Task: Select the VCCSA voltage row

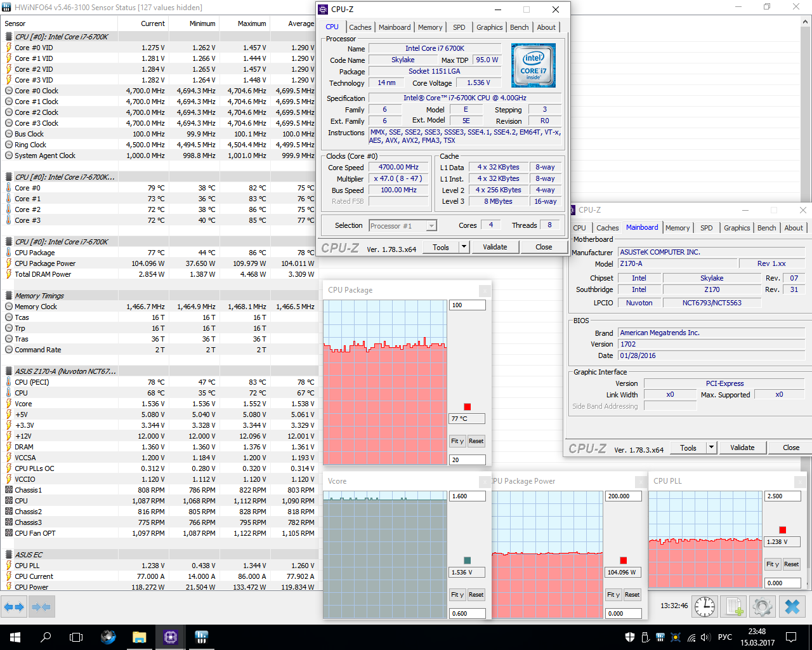Action: point(159,458)
